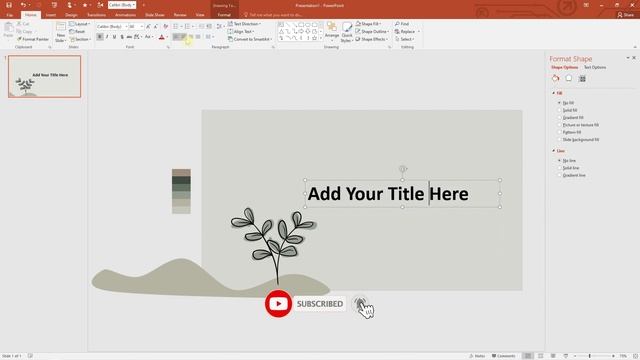The image size is (640, 360).
Task: Adjust the zoom slider in the status bar
Action: (x=589, y=356)
